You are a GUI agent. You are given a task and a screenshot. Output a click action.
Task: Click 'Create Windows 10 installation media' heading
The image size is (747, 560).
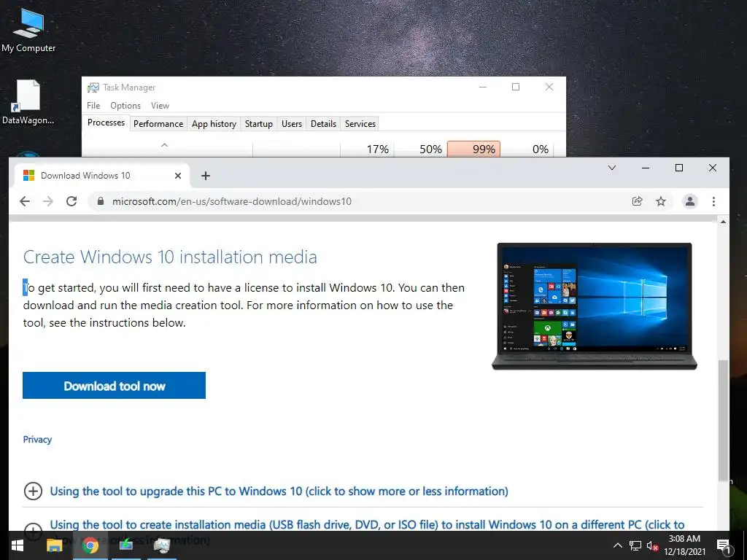point(170,257)
